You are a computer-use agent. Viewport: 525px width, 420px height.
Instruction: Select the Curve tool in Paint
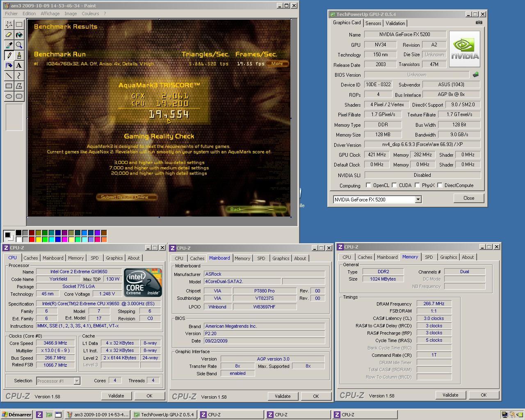click(x=19, y=76)
